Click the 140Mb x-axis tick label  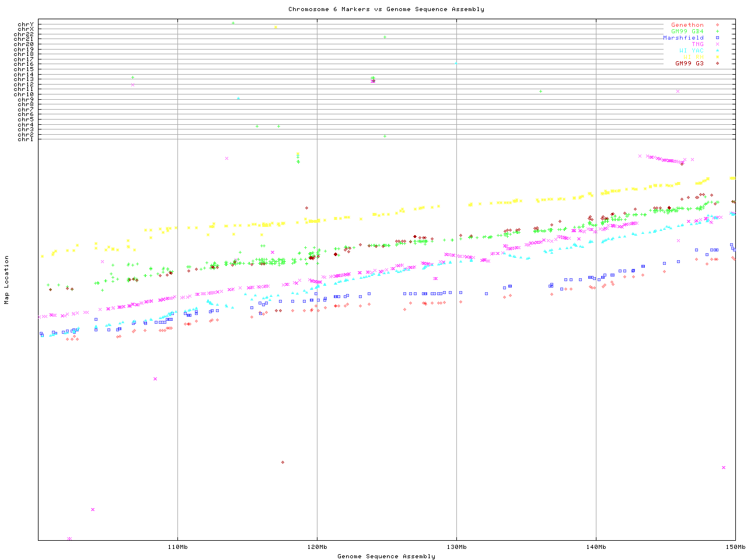pos(596,547)
